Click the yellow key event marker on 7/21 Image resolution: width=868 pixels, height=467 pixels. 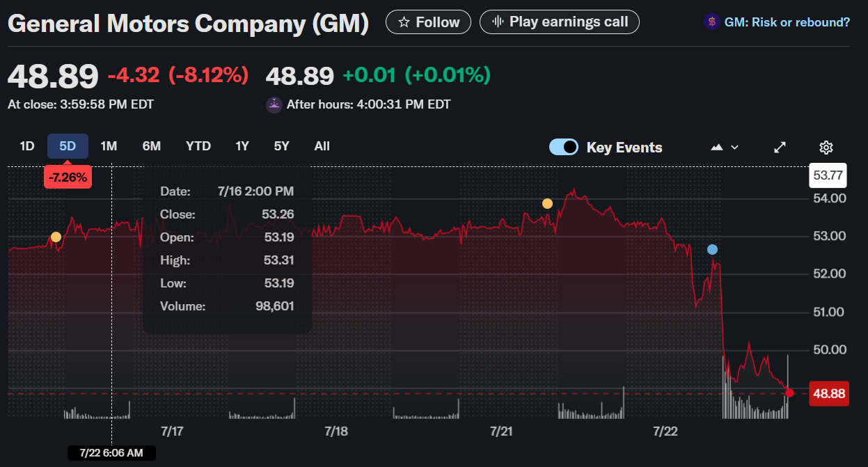tap(547, 204)
